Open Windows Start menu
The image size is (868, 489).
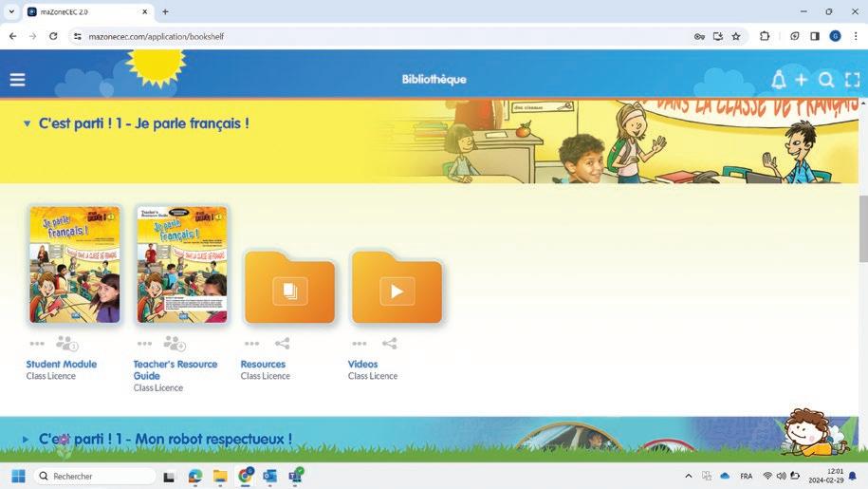pos(18,477)
